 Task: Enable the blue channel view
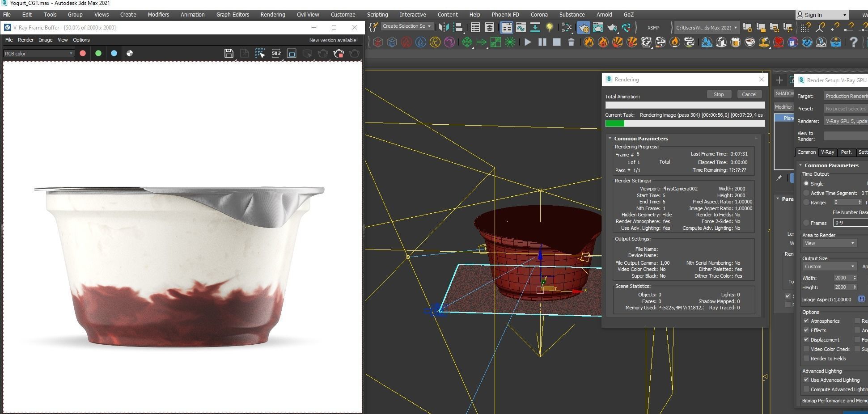click(114, 53)
